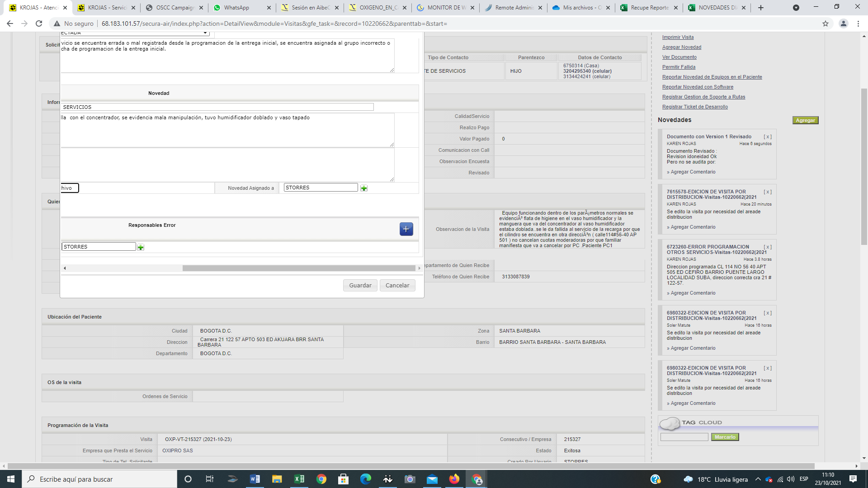
Task: Click the volume speaker tray icon
Action: click(x=791, y=479)
